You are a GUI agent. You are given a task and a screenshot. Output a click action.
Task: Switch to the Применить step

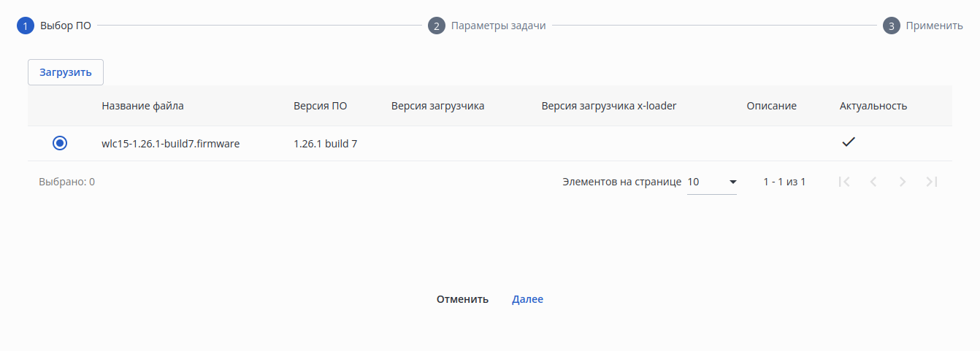[934, 26]
